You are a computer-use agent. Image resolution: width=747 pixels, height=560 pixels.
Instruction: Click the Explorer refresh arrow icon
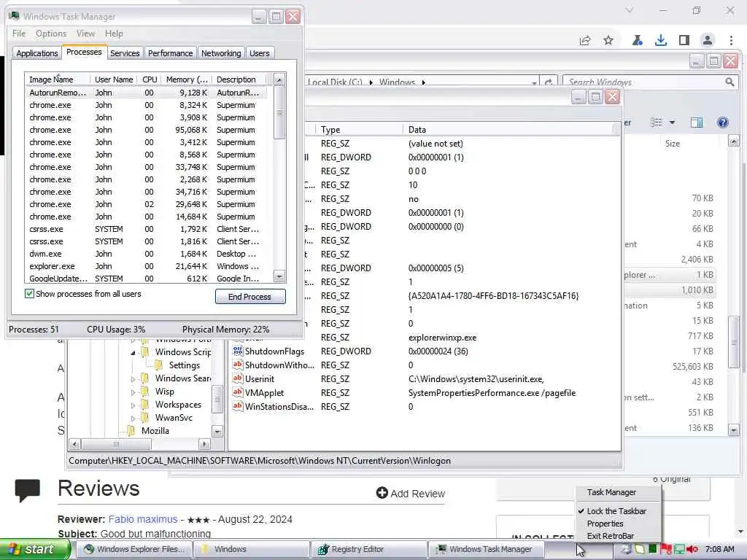549,82
